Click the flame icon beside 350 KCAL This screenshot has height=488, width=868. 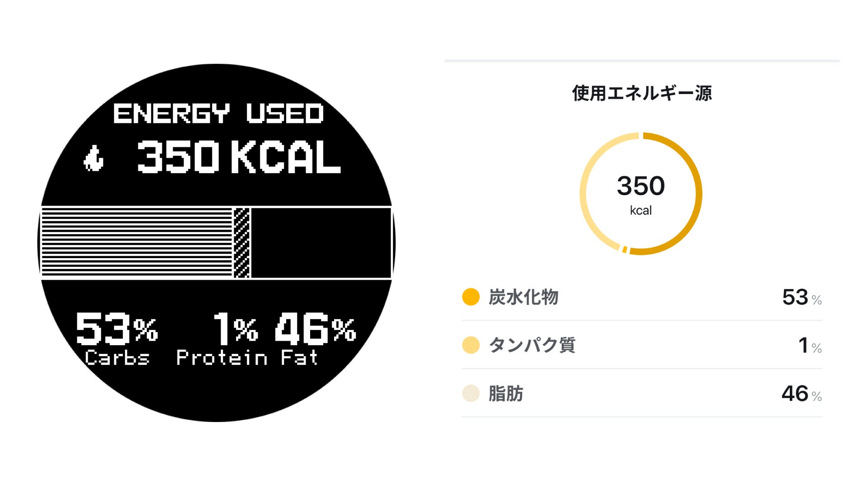(x=94, y=159)
